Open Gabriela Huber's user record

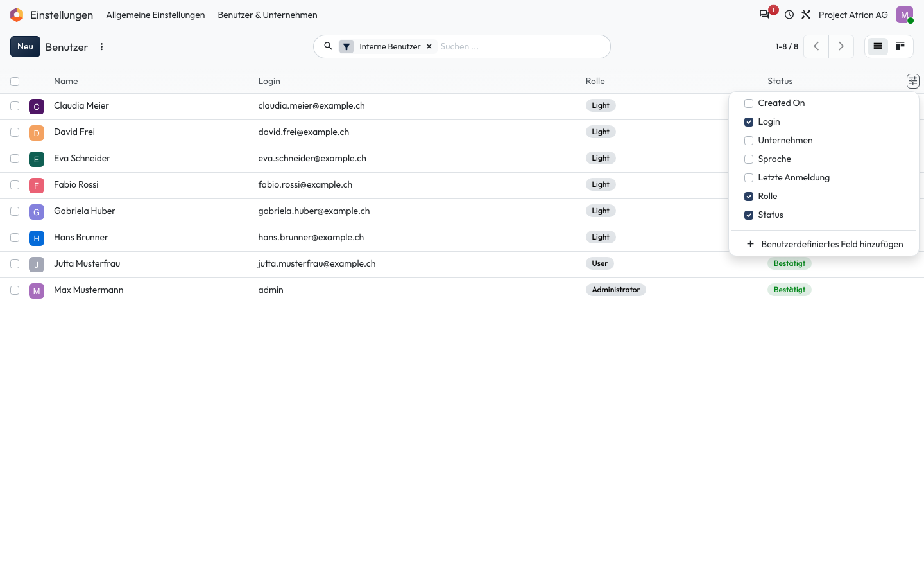85,211
